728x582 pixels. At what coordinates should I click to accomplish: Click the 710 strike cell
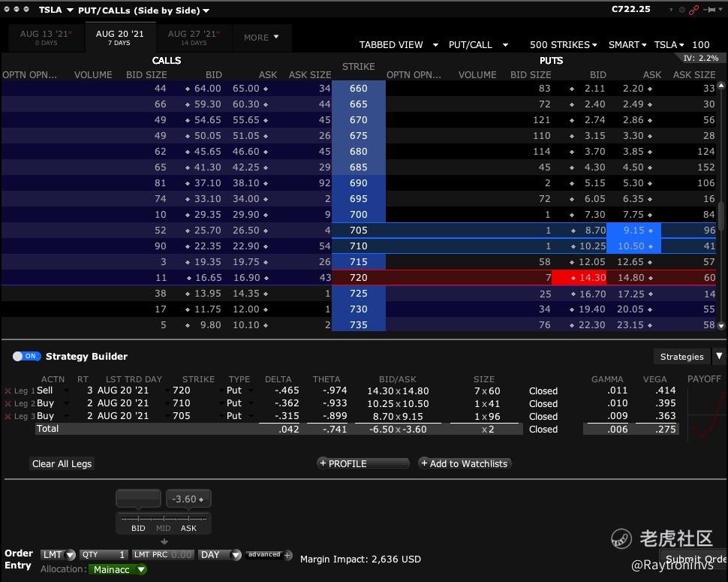point(359,246)
